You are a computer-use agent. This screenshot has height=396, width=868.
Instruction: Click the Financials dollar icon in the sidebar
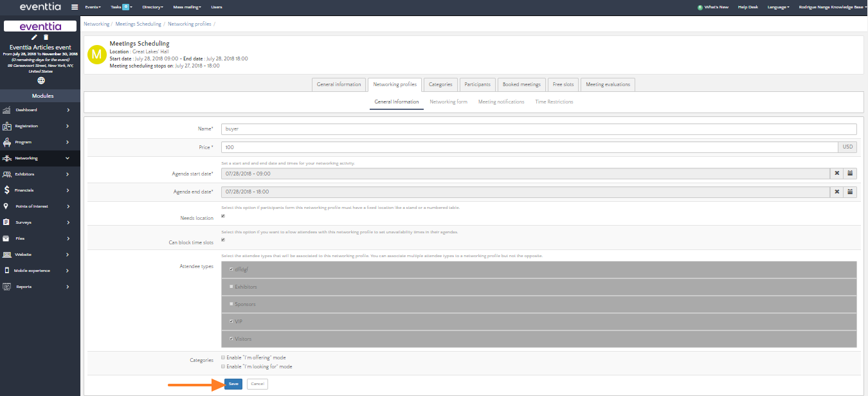point(6,190)
